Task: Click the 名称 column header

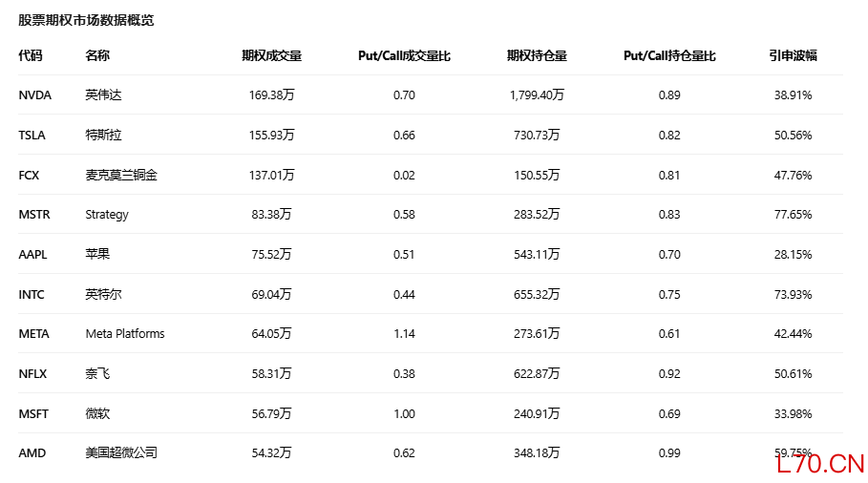Action: (97, 56)
